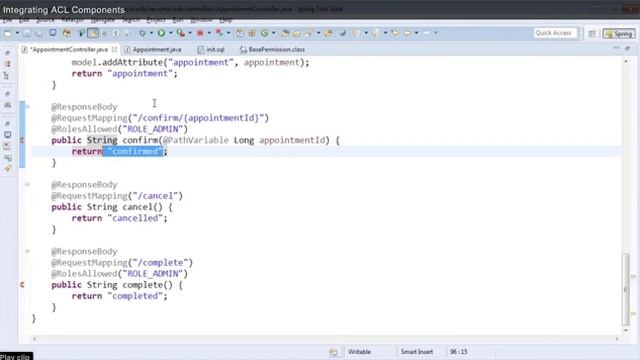Open the dropdown next to Run Last Tool icon
Viewport: 640px width, 360px height.
coord(190,33)
